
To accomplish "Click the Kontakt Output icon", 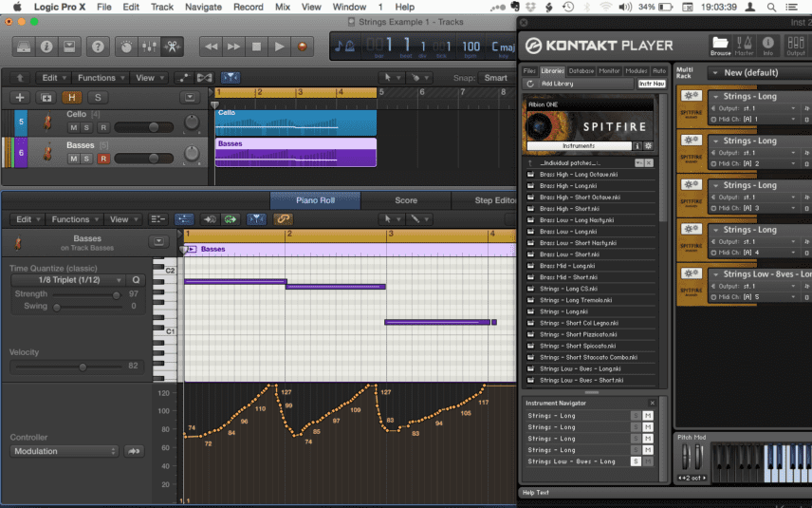I will [x=796, y=46].
